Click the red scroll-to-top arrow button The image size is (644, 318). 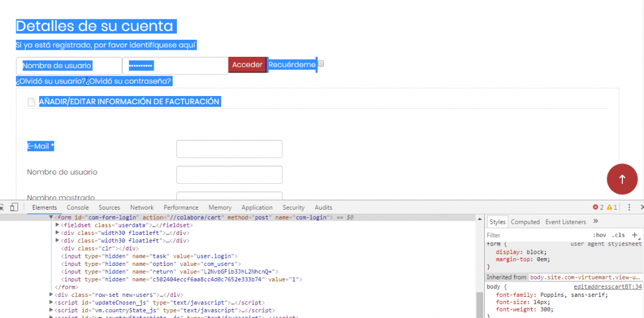(x=622, y=179)
